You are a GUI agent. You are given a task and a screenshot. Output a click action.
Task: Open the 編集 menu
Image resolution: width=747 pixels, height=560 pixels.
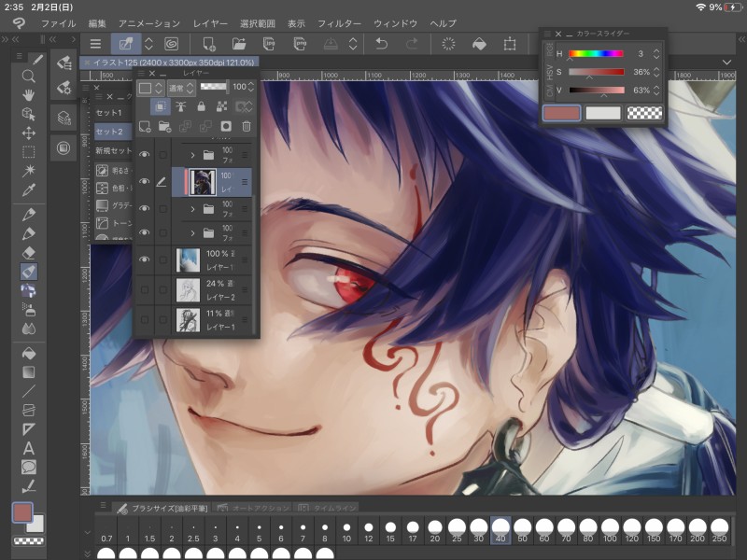97,23
